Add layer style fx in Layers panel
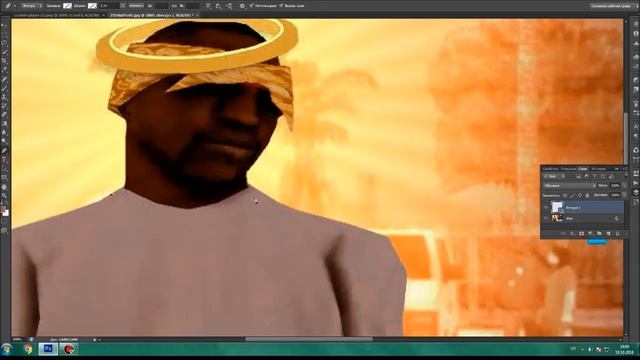Image resolution: width=640 pixels, height=360 pixels. [x=573, y=233]
